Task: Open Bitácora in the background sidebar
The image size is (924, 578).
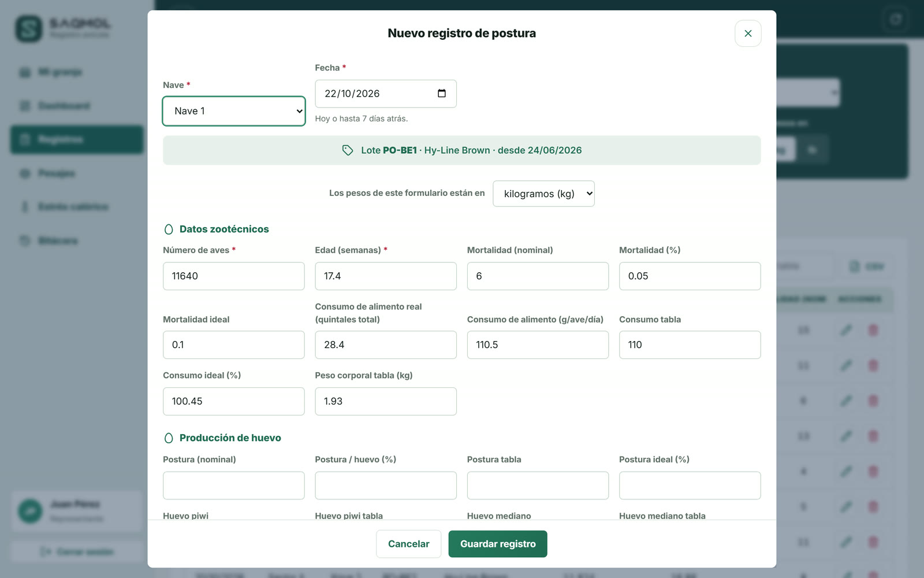Action: tap(77, 240)
